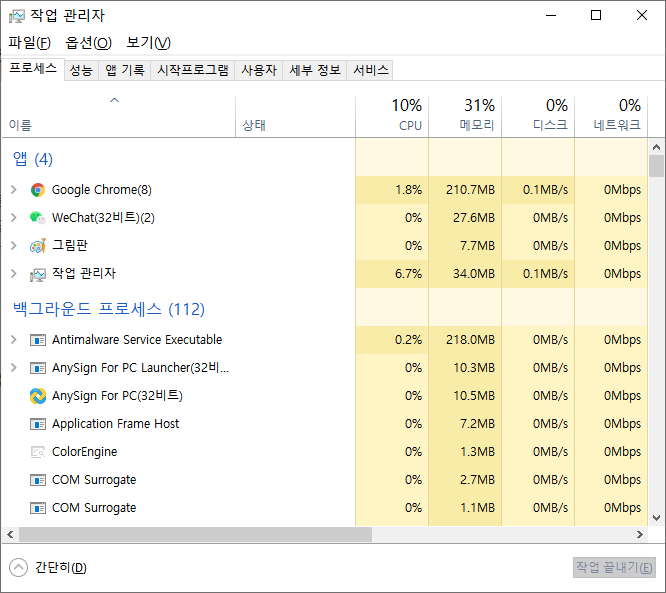Viewport: 666px width, 593px height.
Task: Sort by the 이름 column header
Action: 119,117
